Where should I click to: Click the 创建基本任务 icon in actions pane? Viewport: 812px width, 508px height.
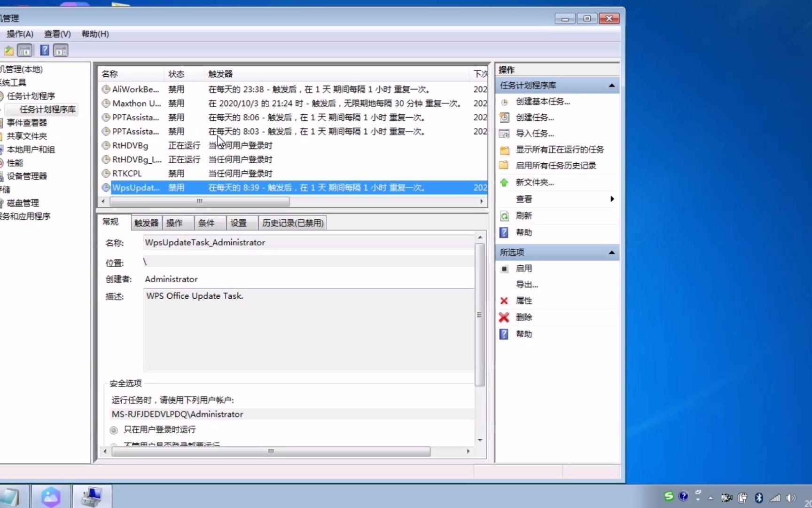504,102
